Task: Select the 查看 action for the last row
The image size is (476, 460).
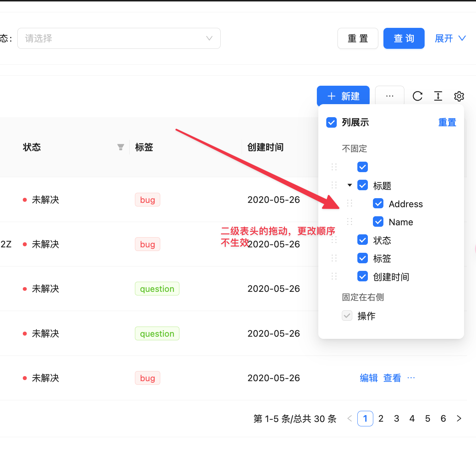Action: click(x=392, y=378)
